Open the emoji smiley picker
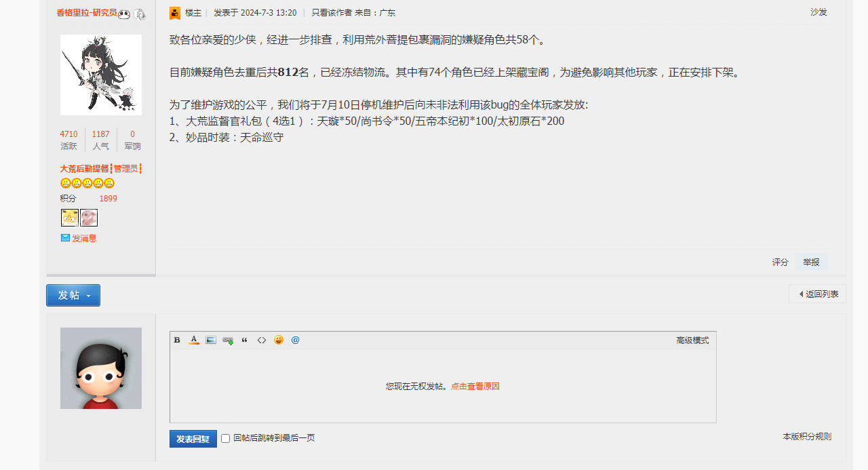 279,340
